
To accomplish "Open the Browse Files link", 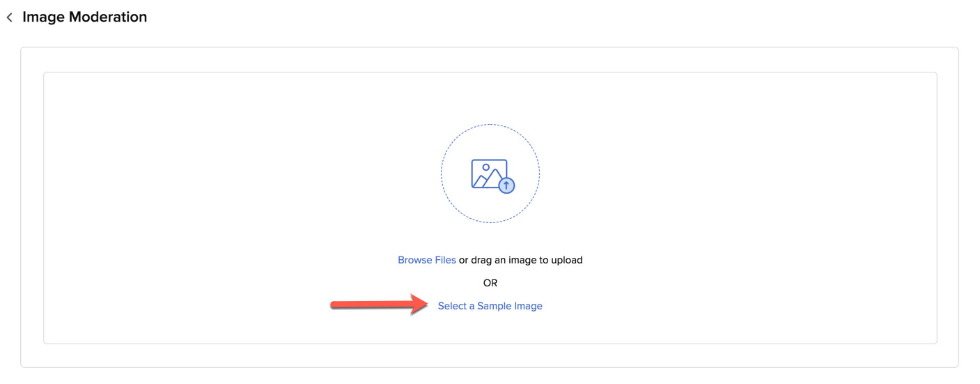I will 426,260.
